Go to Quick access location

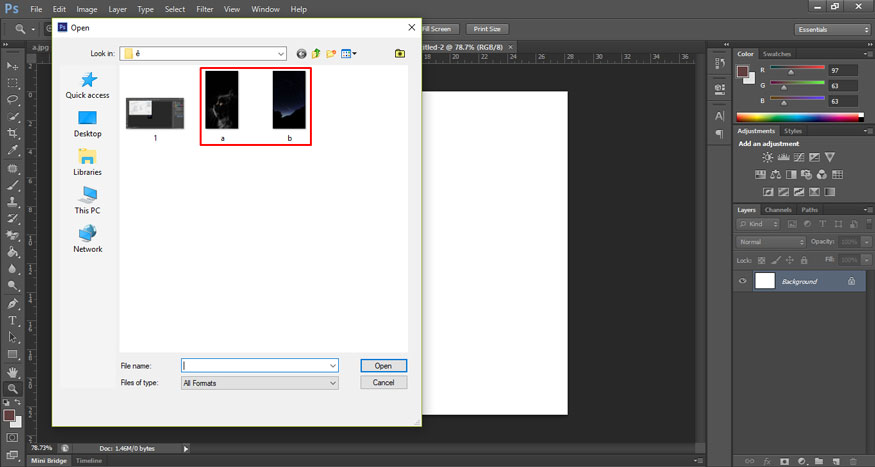(x=88, y=86)
